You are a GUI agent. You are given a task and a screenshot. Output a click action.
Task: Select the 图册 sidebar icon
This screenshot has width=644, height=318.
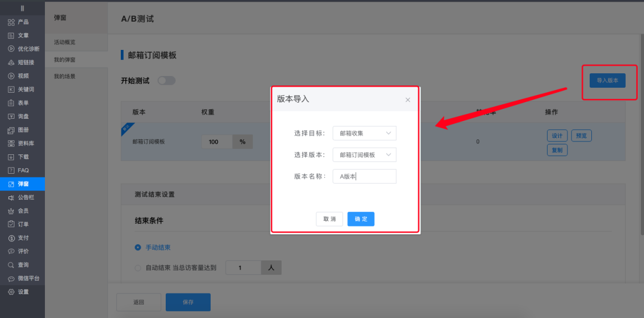[12, 130]
